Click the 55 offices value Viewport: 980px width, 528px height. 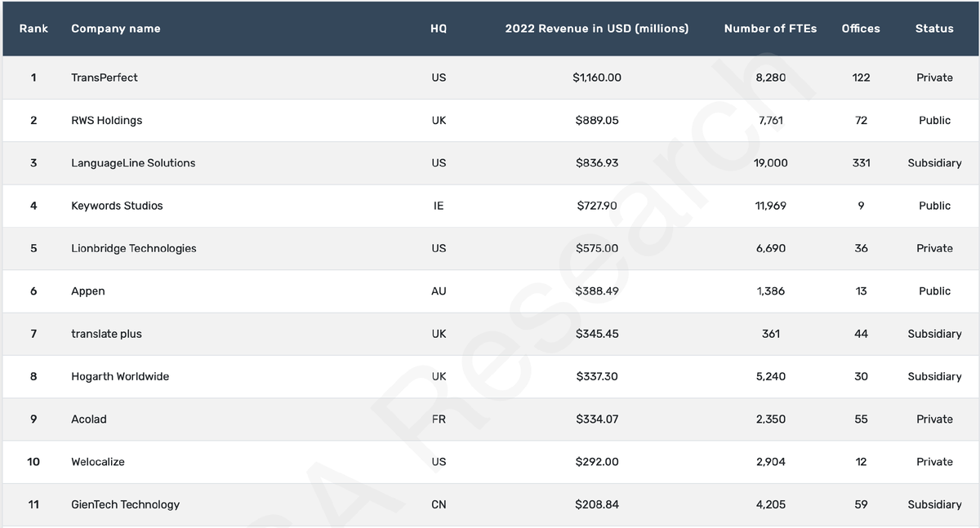pyautogui.click(x=861, y=419)
